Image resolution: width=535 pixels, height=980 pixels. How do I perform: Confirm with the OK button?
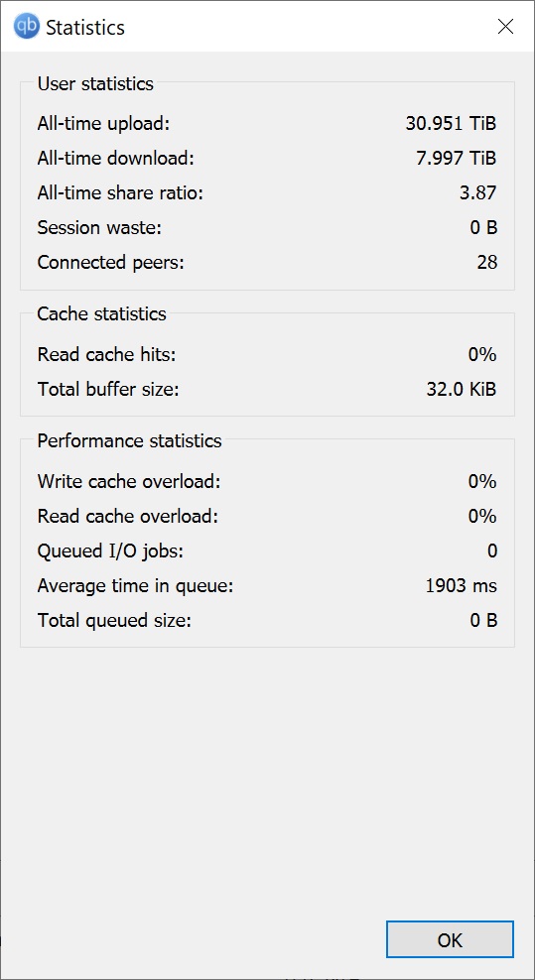pyautogui.click(x=450, y=939)
